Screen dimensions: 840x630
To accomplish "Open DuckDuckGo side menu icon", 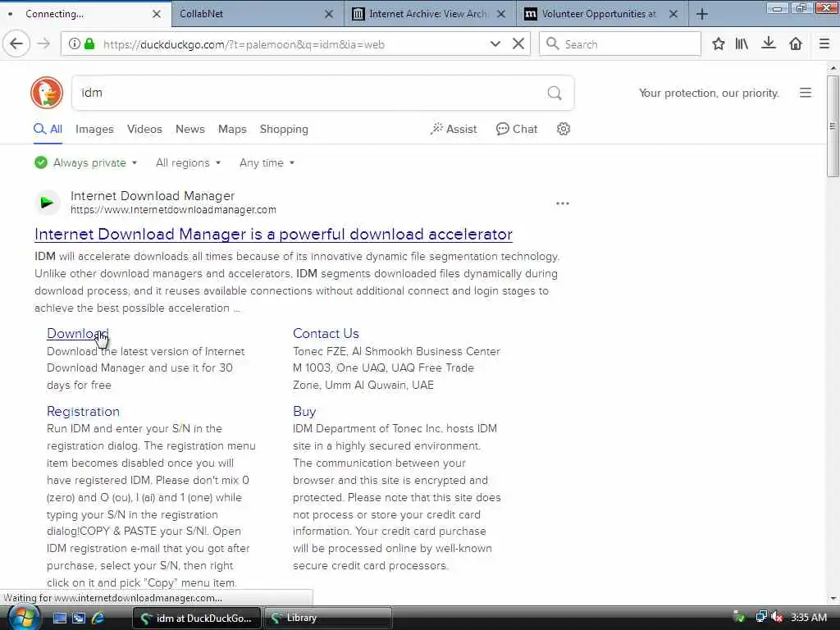I will 806,93.
